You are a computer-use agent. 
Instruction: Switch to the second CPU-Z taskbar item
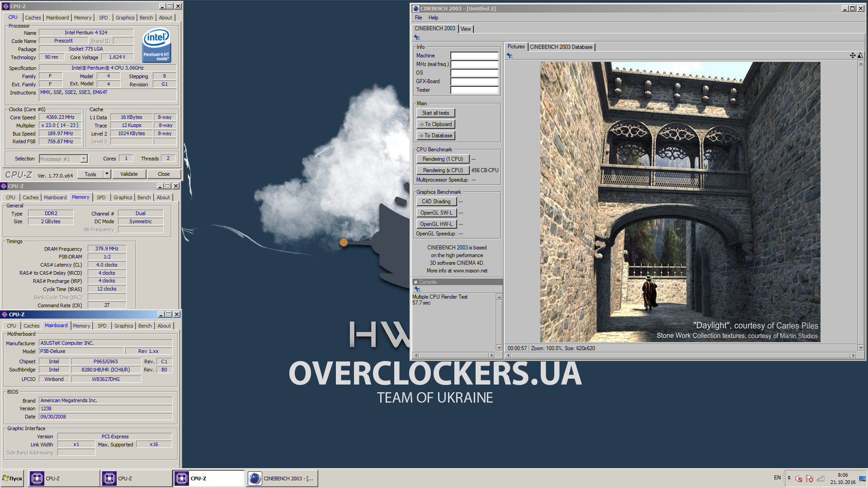click(x=137, y=479)
